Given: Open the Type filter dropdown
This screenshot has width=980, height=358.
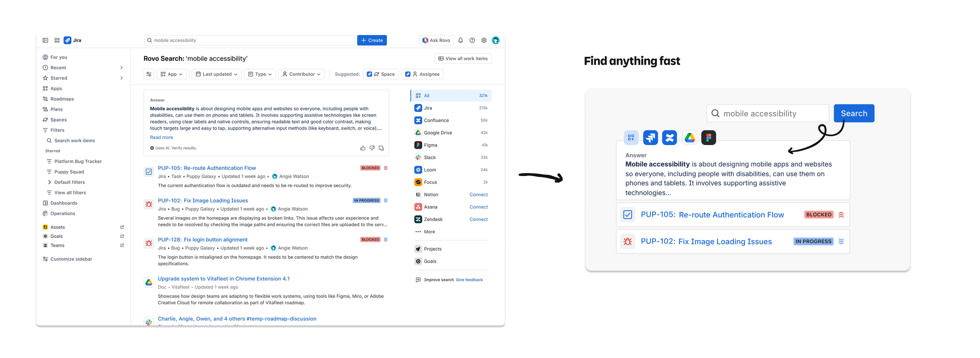Looking at the screenshot, I should (x=260, y=74).
